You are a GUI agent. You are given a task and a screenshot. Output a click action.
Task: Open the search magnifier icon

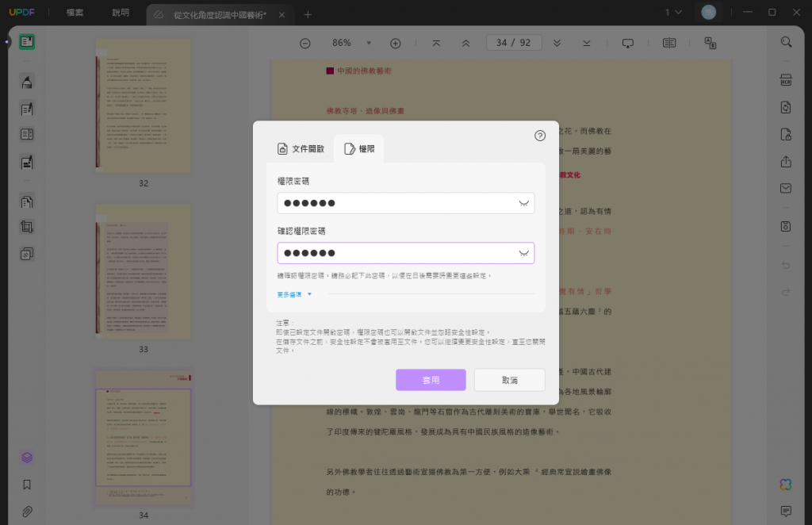click(786, 42)
